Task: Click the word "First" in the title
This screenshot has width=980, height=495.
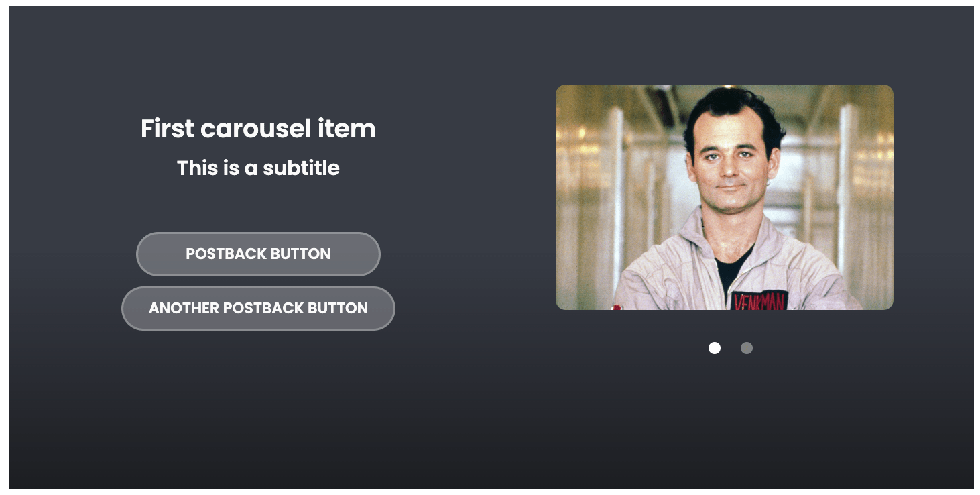Action: click(167, 129)
